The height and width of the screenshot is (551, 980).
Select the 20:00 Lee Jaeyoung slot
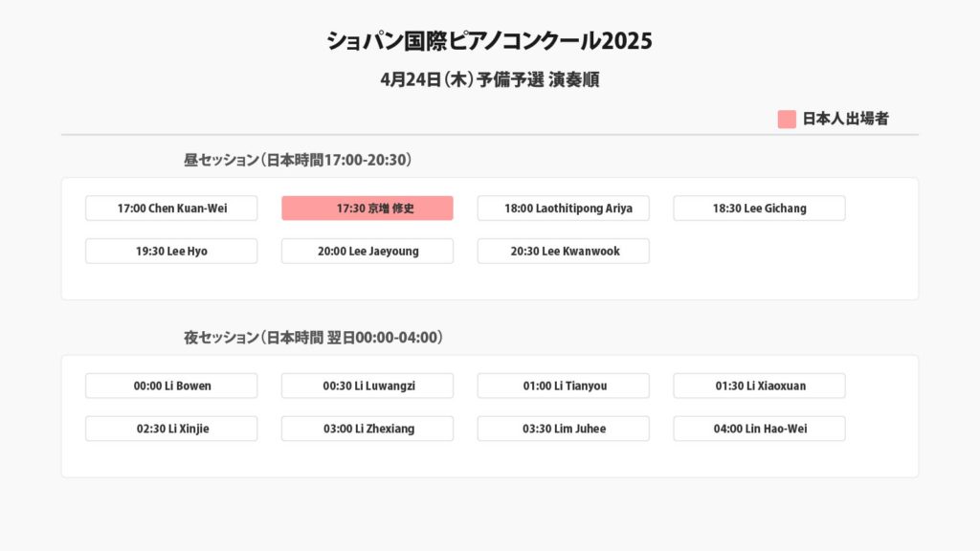367,252
